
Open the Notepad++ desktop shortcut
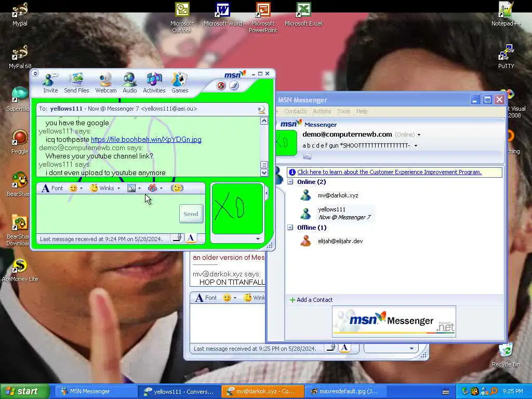[506, 14]
